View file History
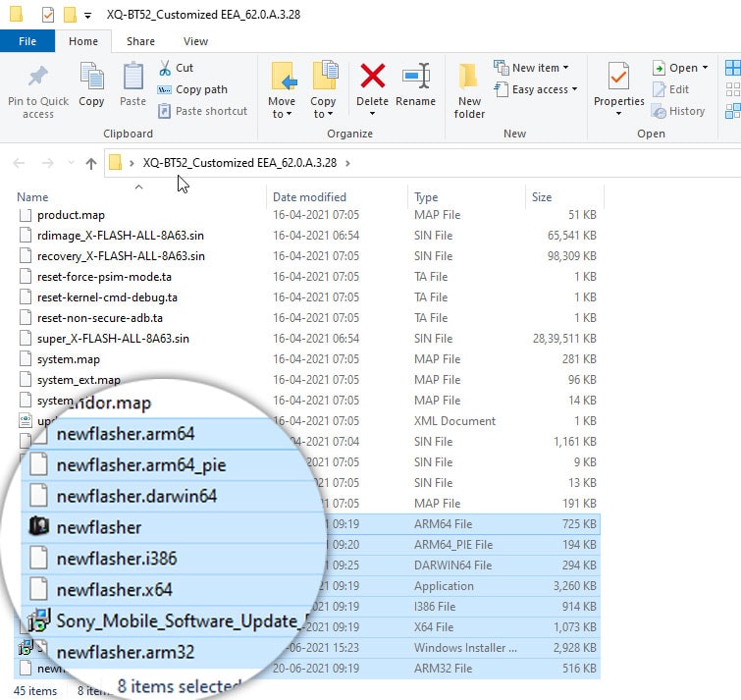The width and height of the screenshot is (741, 700). tap(678, 111)
